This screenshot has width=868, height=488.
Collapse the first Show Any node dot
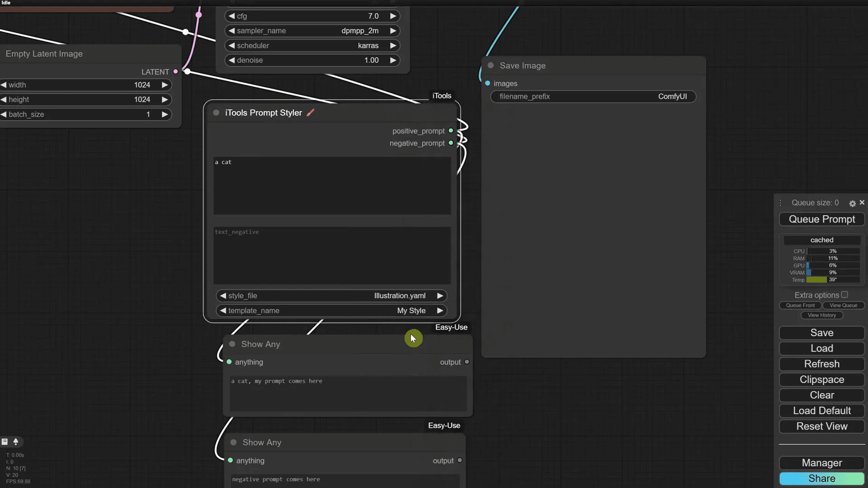(x=232, y=344)
